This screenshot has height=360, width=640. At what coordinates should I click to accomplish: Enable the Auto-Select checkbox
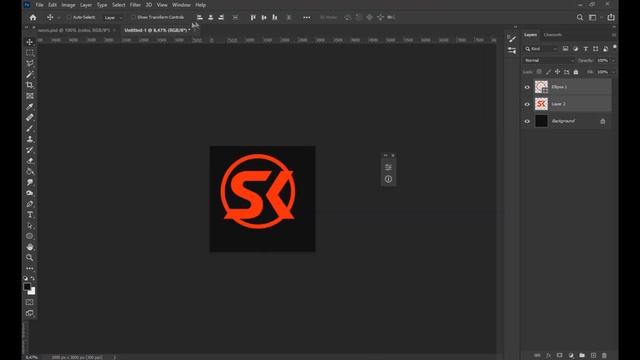click(x=69, y=18)
